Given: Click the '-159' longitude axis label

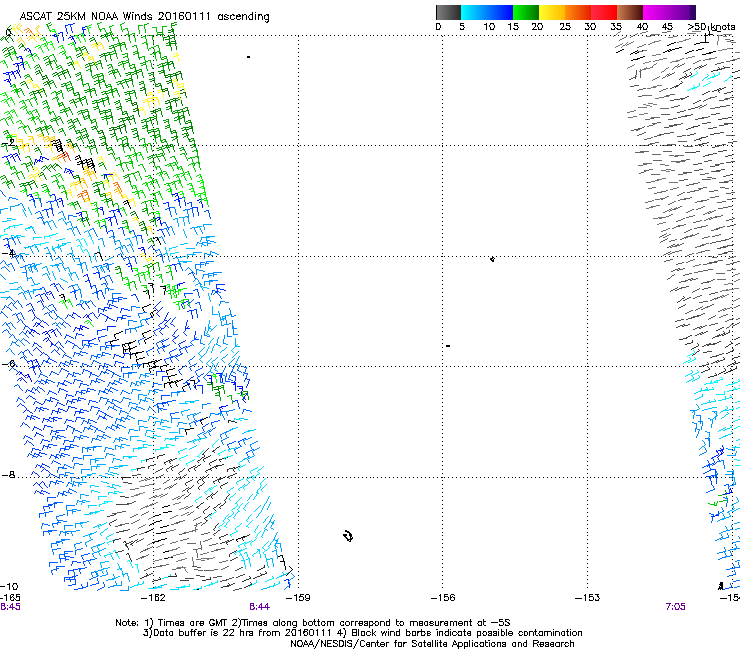Looking at the screenshot, I should (299, 598).
